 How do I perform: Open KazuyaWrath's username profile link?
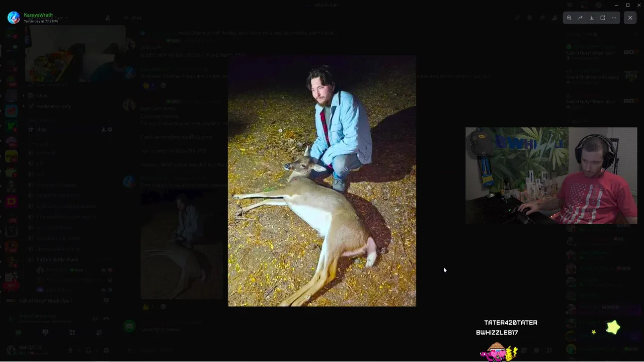pos(38,15)
